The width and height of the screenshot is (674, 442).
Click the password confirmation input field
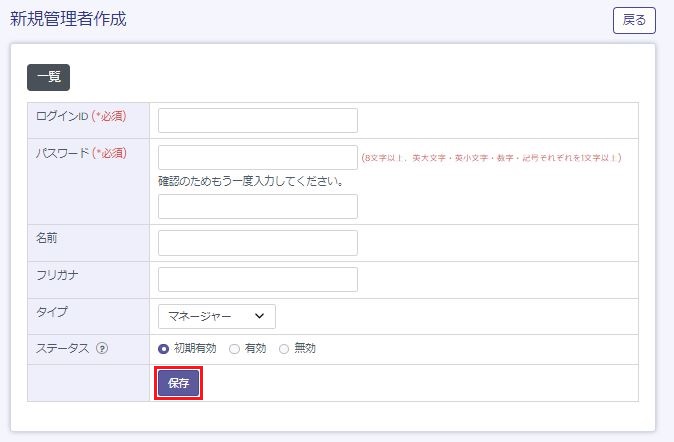(x=257, y=206)
